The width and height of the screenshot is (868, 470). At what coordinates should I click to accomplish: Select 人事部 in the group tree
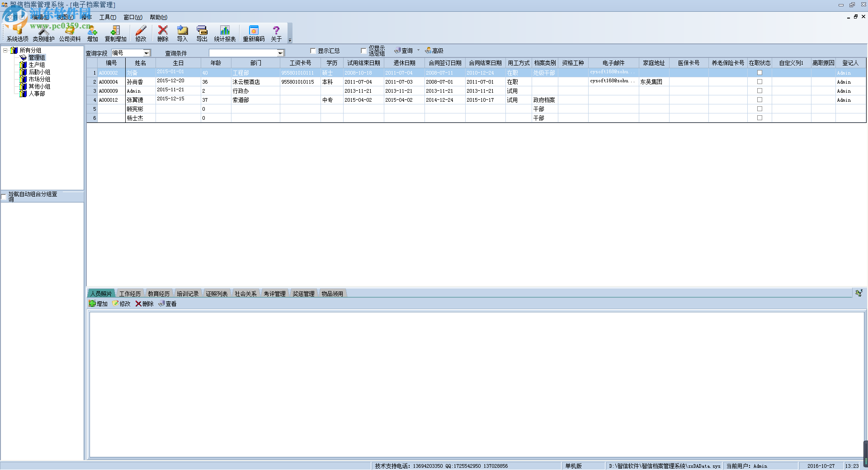pos(37,94)
